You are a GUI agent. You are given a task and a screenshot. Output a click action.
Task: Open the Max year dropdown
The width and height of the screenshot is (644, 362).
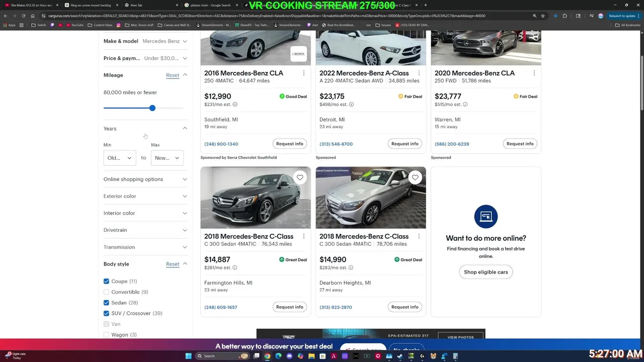(x=167, y=158)
